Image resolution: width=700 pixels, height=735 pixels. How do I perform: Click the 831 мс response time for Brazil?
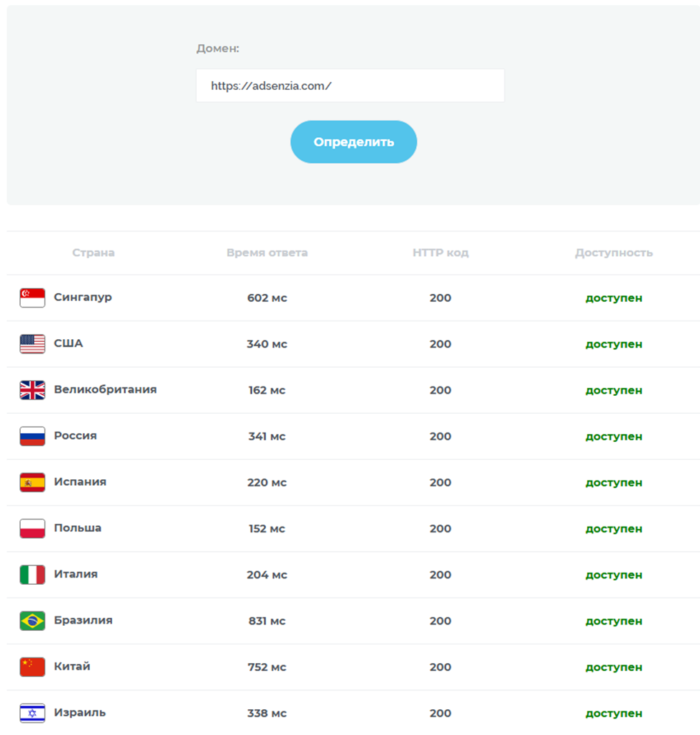tap(267, 621)
